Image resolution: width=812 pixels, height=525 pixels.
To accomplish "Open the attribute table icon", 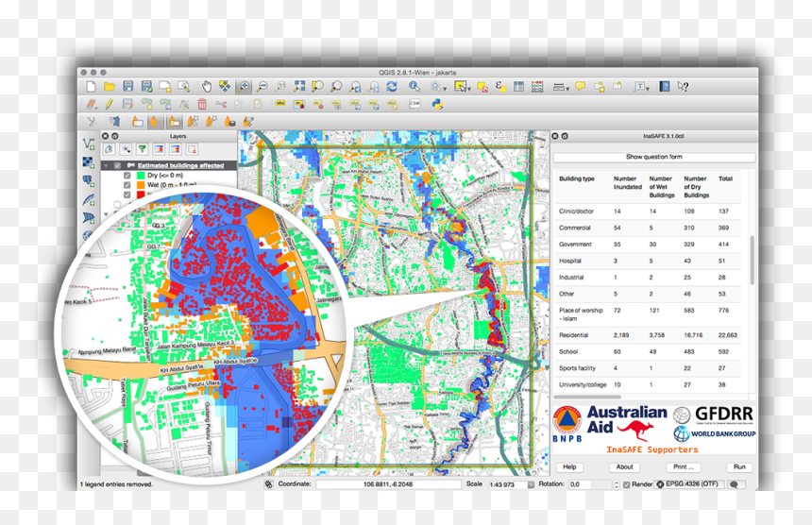I will pyautogui.click(x=519, y=87).
